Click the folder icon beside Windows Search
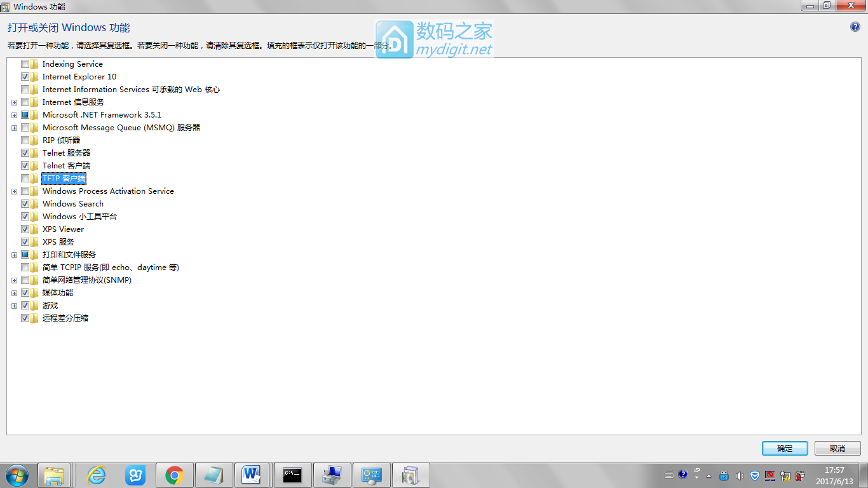Image resolution: width=868 pixels, height=488 pixels. click(34, 204)
